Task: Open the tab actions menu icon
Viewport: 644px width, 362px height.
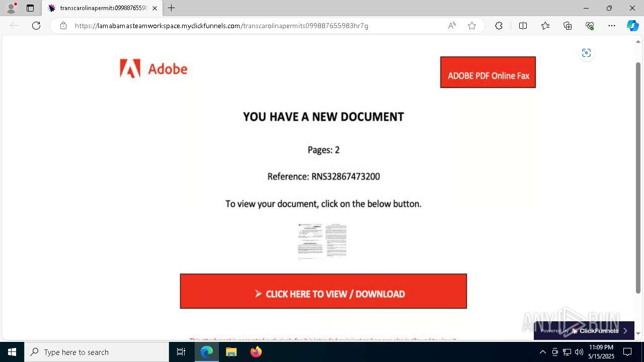Action: pos(30,8)
